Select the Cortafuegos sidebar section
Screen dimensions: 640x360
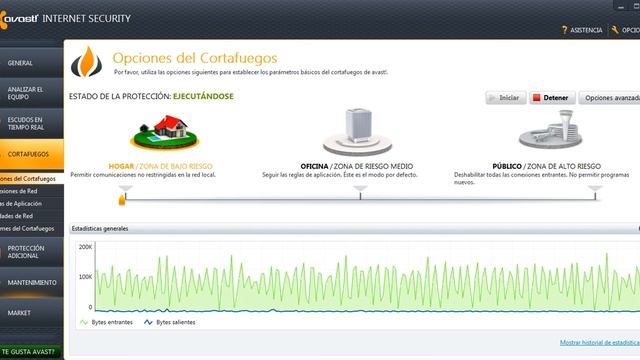[31, 154]
